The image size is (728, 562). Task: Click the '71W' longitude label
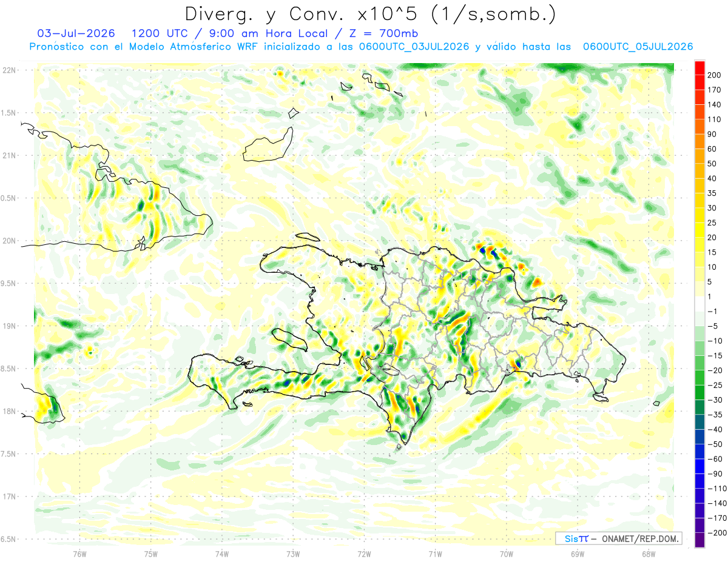435,554
